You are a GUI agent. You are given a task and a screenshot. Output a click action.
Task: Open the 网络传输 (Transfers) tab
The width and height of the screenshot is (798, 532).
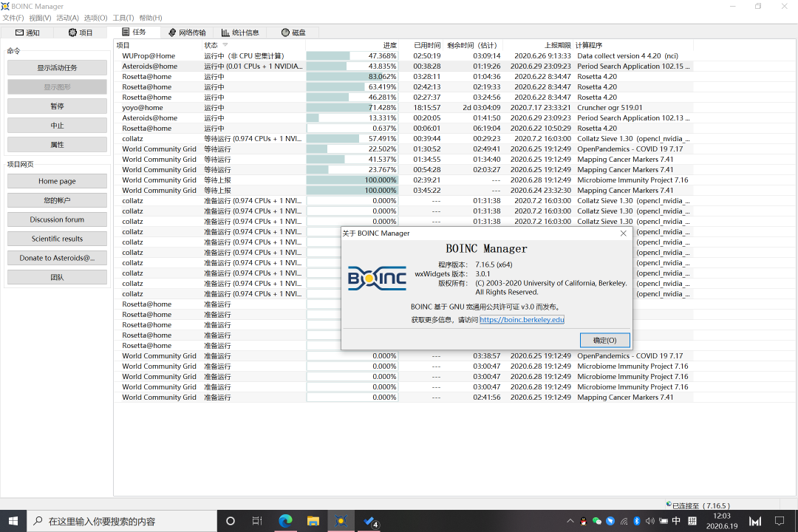(187, 33)
